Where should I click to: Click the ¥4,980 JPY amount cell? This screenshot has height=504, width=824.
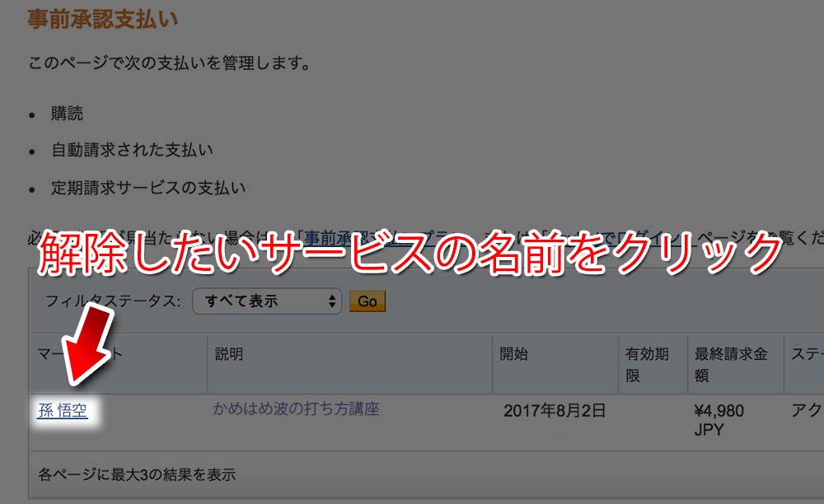click(x=719, y=420)
